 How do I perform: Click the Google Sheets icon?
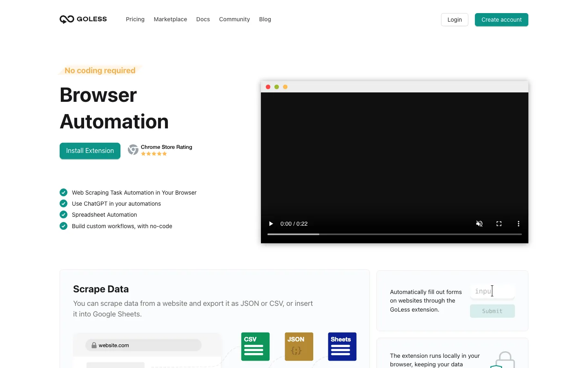(x=342, y=347)
